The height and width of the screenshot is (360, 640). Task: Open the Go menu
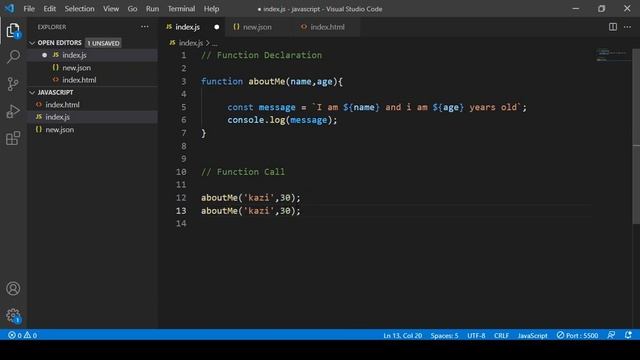132,9
